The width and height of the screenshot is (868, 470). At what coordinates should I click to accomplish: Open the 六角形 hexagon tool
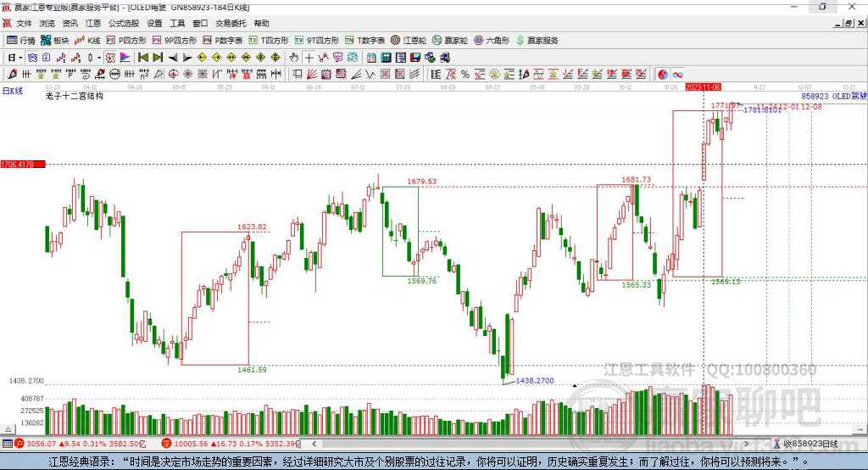[492, 41]
